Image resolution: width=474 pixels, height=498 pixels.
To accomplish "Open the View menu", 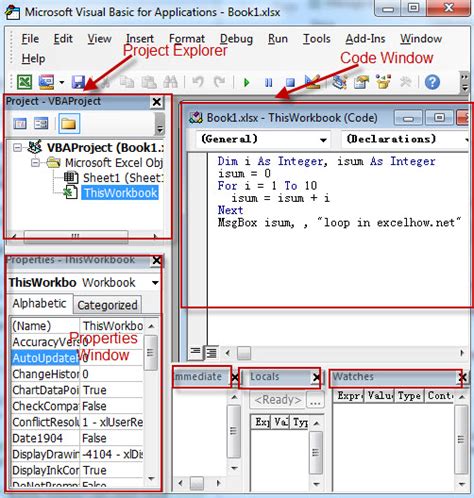I will (x=99, y=39).
